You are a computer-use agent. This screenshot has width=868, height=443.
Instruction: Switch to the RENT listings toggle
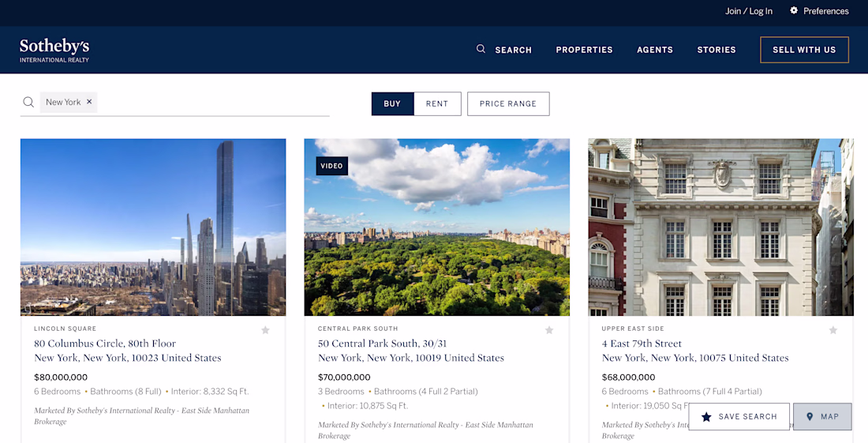pyautogui.click(x=437, y=103)
